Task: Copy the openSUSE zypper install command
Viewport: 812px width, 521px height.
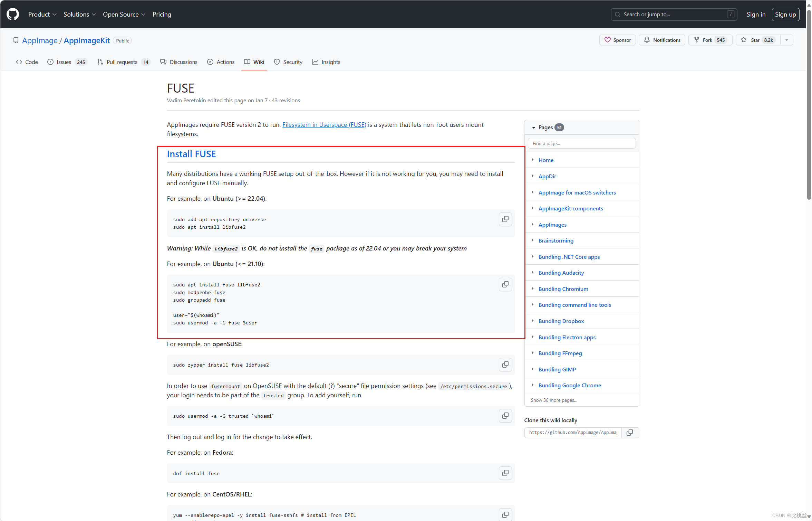Action: [x=505, y=365]
